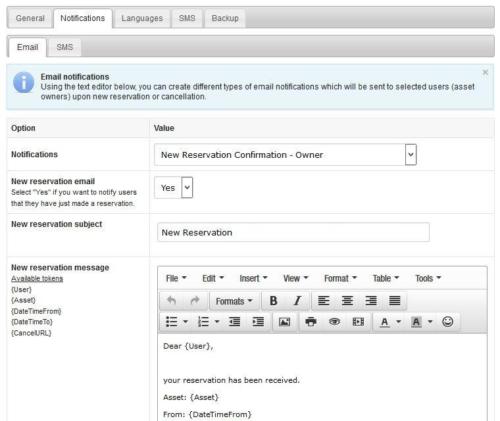Click the Print icon
This screenshot has width=500, height=421.
coord(311,322)
